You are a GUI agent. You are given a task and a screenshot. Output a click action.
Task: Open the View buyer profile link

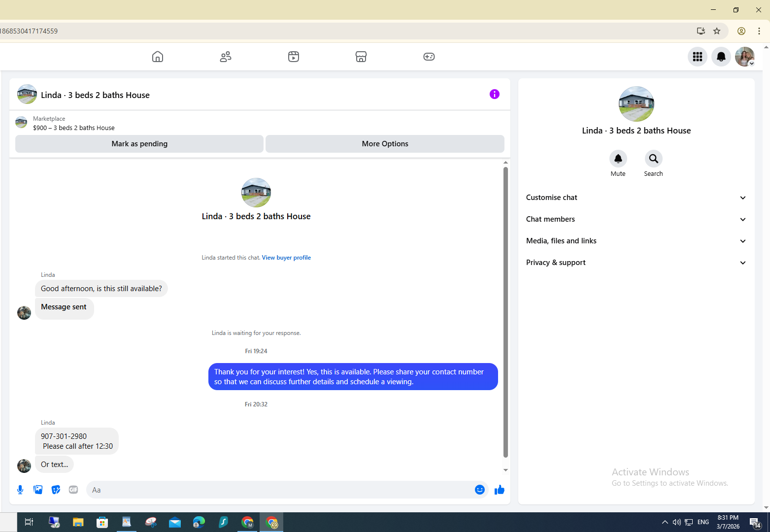click(x=286, y=258)
